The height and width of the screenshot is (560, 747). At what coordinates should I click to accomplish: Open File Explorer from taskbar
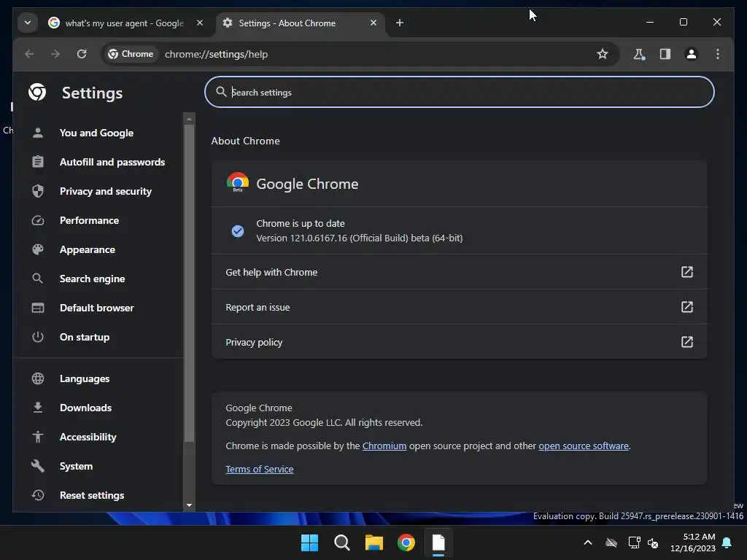(x=374, y=542)
